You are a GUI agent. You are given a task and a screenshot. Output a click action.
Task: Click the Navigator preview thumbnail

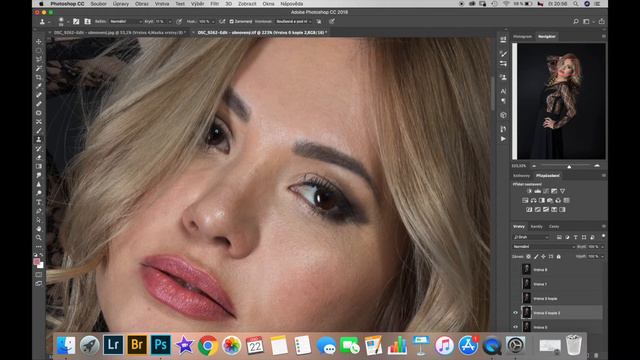point(561,101)
